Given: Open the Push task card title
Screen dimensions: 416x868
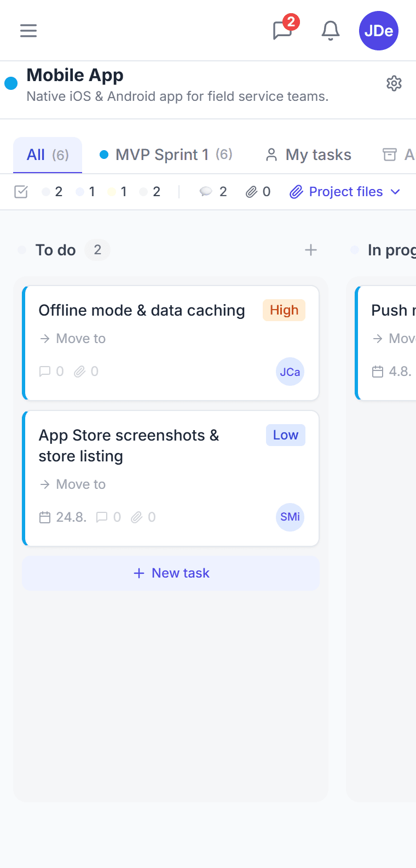Looking at the screenshot, I should coord(394,310).
